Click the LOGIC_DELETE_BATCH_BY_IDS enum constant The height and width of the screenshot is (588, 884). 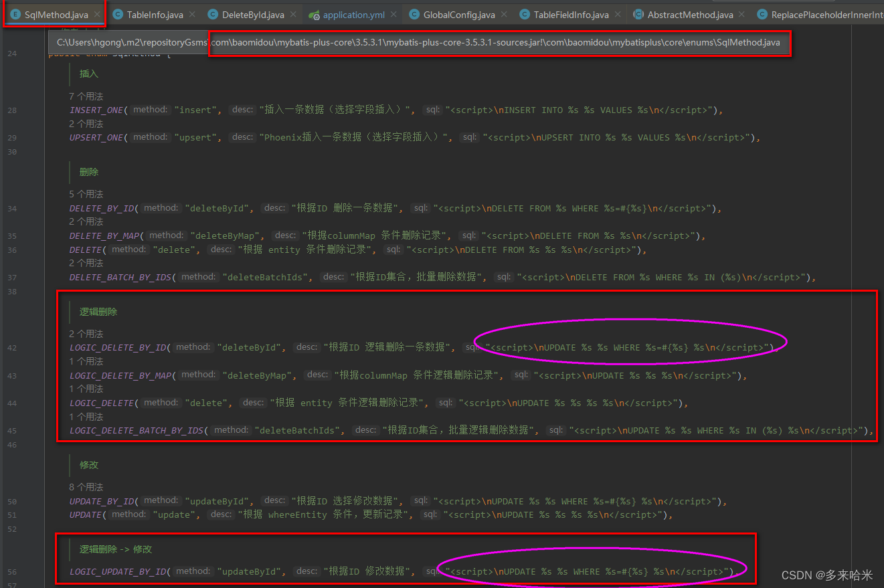pos(137,431)
